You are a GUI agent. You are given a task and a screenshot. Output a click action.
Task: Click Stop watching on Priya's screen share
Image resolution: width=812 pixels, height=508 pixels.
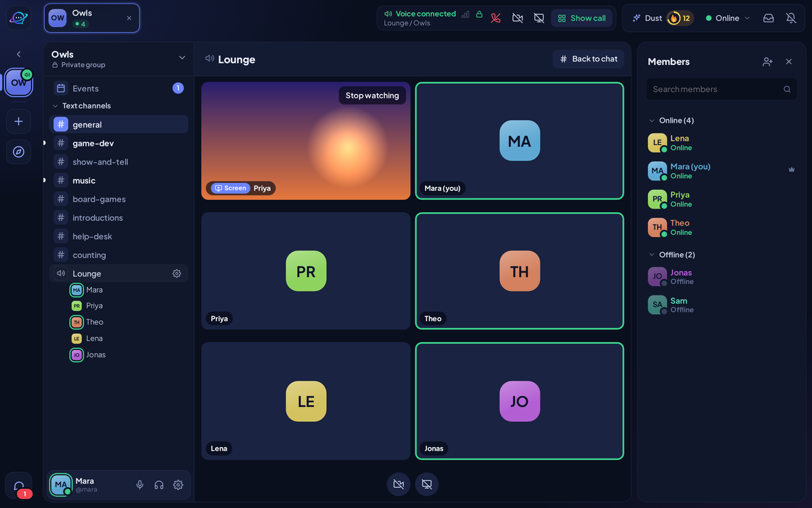[x=372, y=96]
